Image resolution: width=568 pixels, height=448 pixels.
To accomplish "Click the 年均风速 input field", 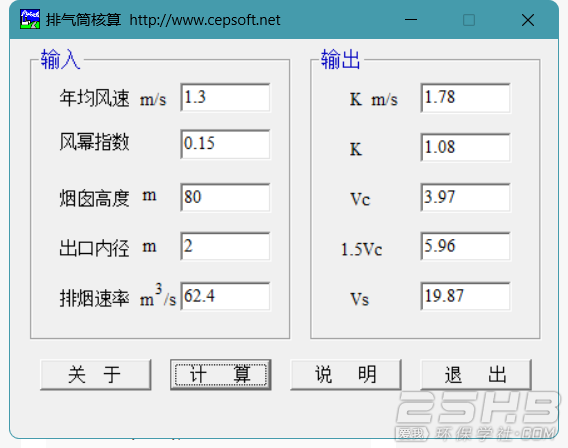I will pyautogui.click(x=225, y=97).
